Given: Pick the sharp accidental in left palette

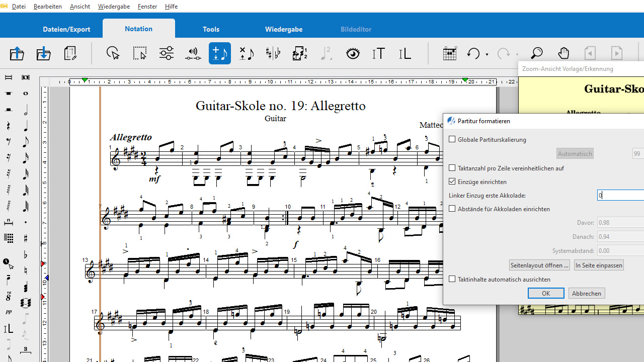Looking at the screenshot, I should coord(25,238).
